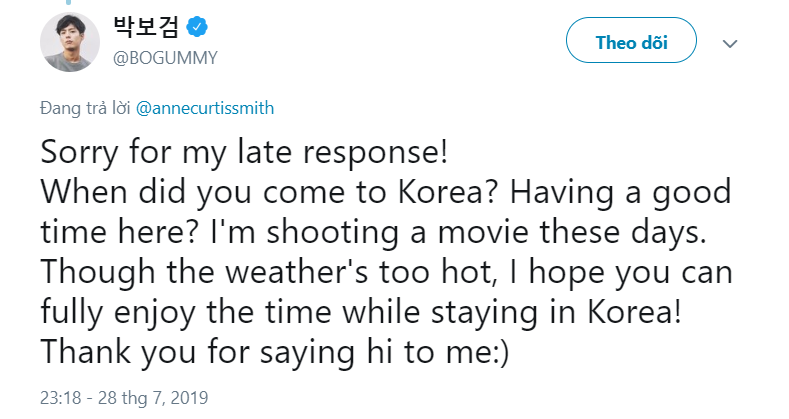789x419 pixels.
Task: Click the 23:18 tweet time
Action: pos(60,397)
